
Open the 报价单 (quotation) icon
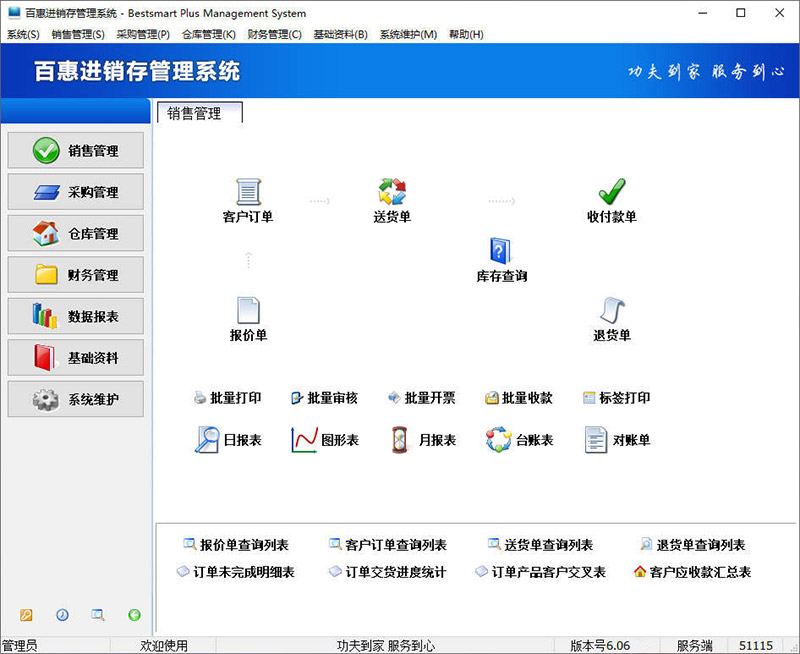248,315
